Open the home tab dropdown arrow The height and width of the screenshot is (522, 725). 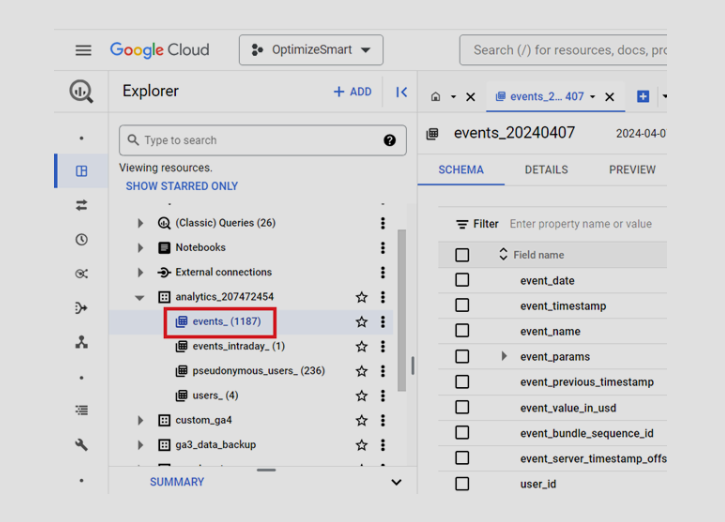(x=453, y=97)
